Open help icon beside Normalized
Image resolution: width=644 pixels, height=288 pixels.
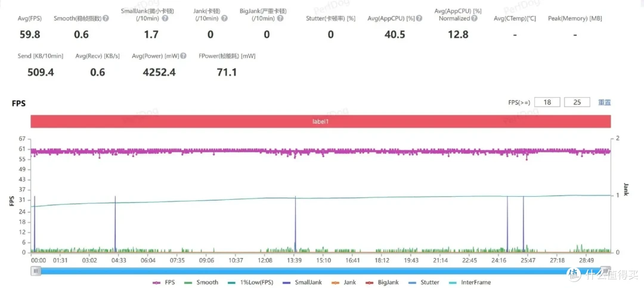(x=475, y=18)
